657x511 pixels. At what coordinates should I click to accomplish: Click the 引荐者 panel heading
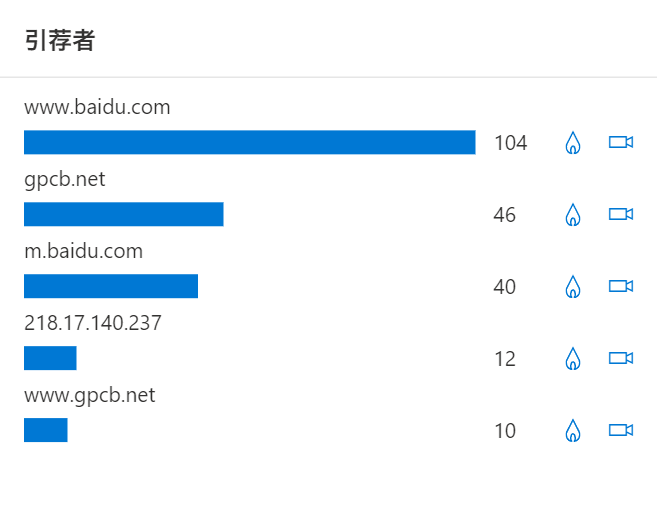(x=60, y=41)
